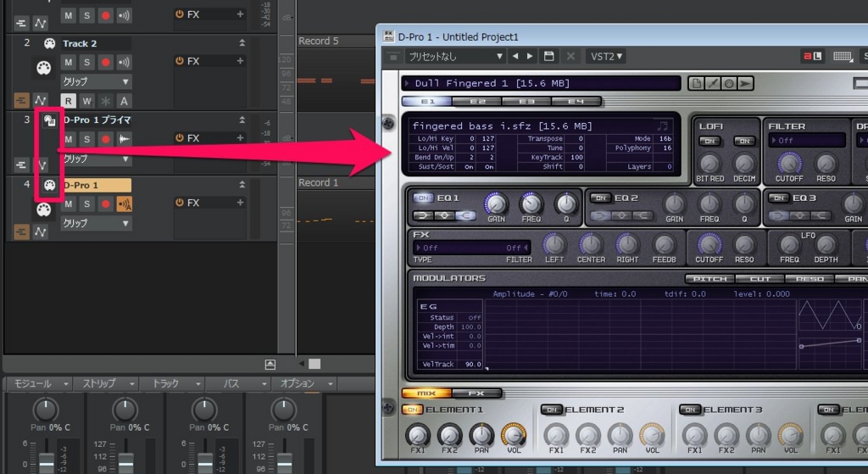The image size is (868, 474).
Task: Click the Record 5 clip header
Action: pyautogui.click(x=336, y=41)
